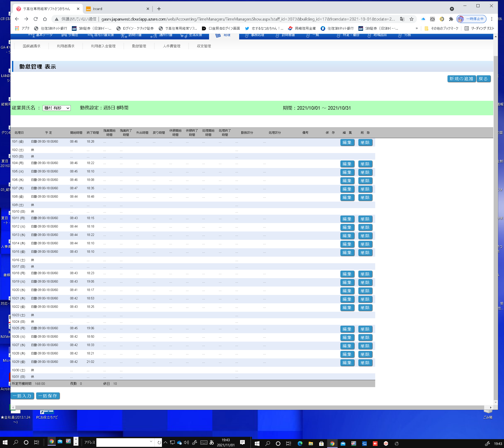Click the Windows Start button in taskbar
The image size is (504, 448).
pos(5,443)
